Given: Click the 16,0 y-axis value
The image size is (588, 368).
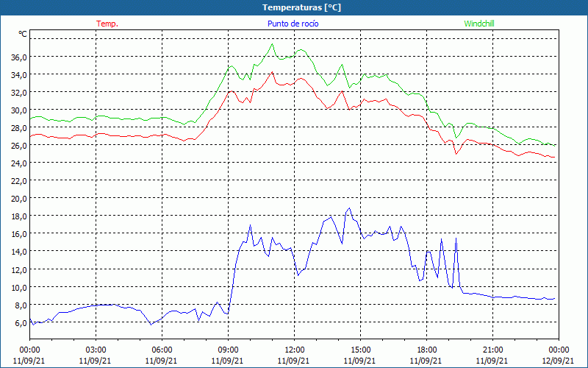Looking at the screenshot, I should 19,234.
